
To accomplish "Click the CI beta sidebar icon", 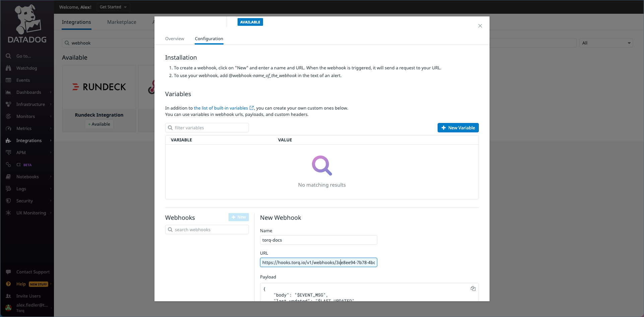I will 8,165.
